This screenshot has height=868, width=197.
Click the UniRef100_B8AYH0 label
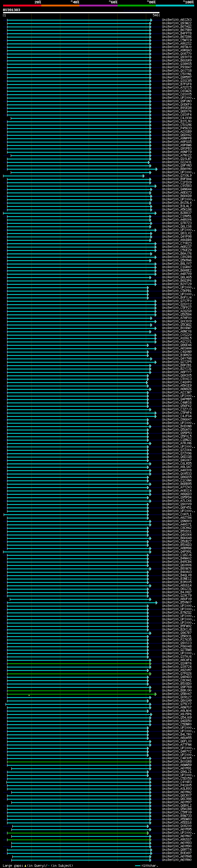pos(176,169)
